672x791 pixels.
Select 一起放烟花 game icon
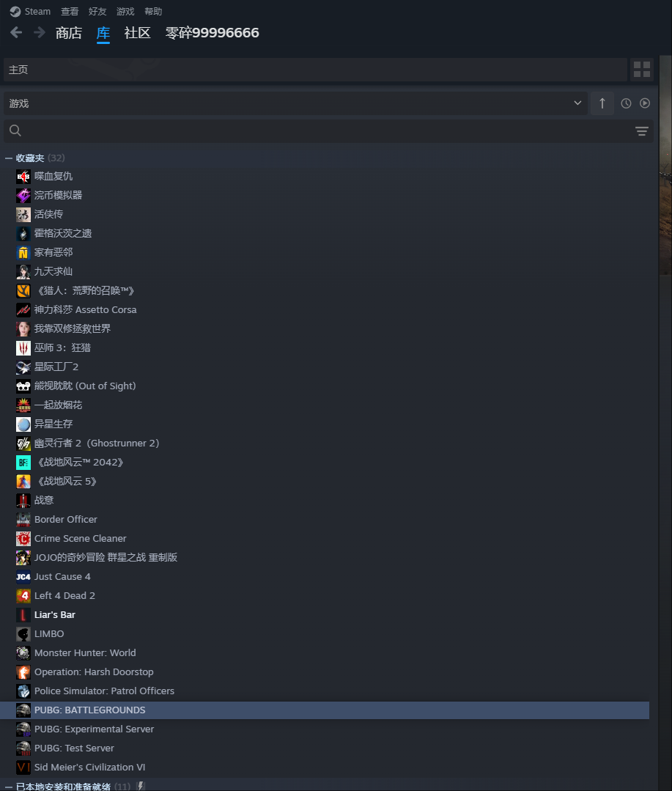[23, 405]
